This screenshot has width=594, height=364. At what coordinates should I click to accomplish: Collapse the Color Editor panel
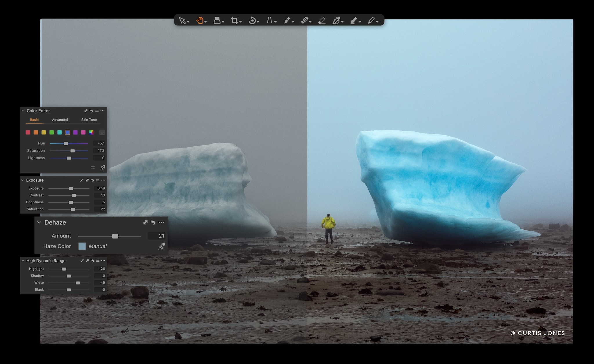(x=23, y=111)
